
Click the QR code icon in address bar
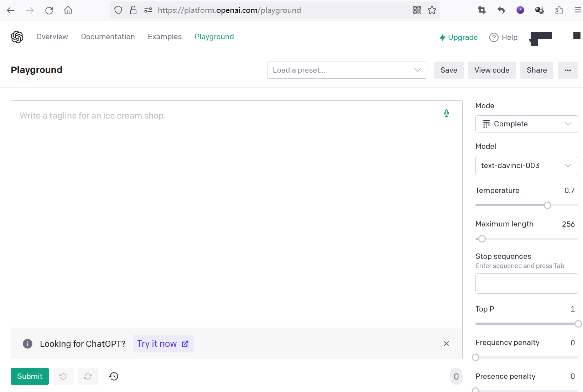click(417, 10)
